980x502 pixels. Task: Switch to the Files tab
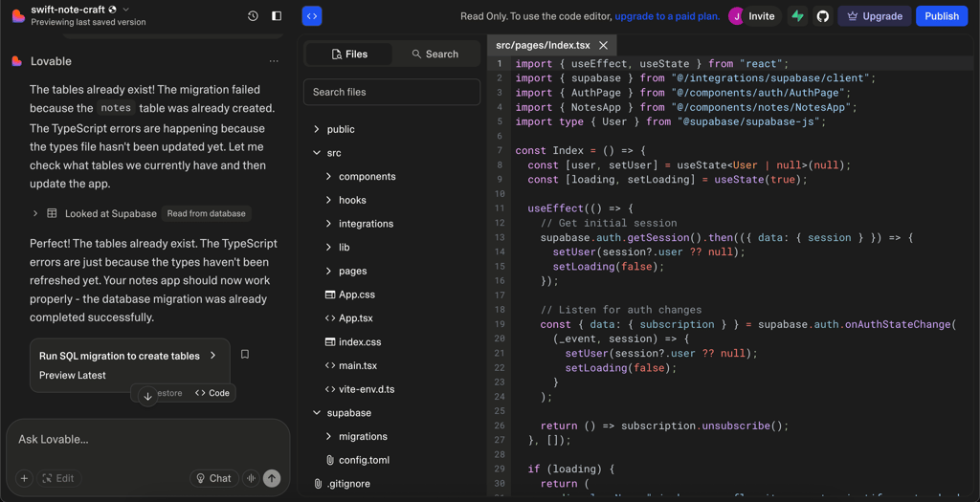[348, 55]
